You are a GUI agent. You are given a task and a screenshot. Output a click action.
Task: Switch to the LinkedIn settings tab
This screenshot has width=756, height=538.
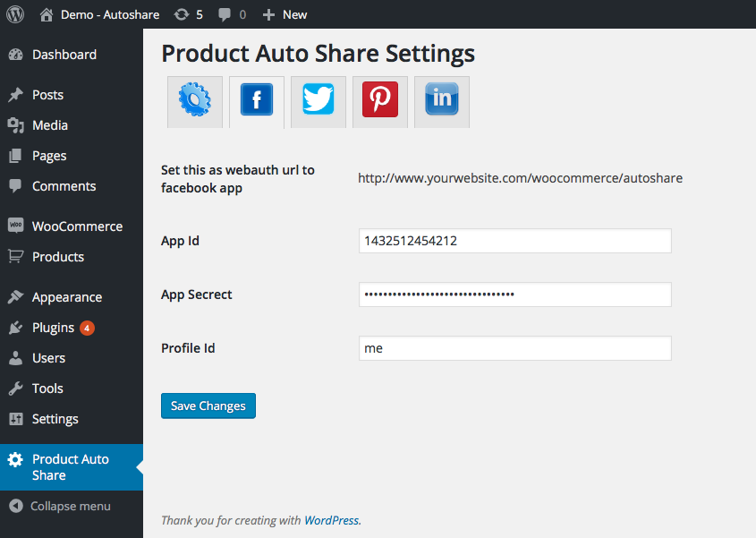(x=442, y=102)
